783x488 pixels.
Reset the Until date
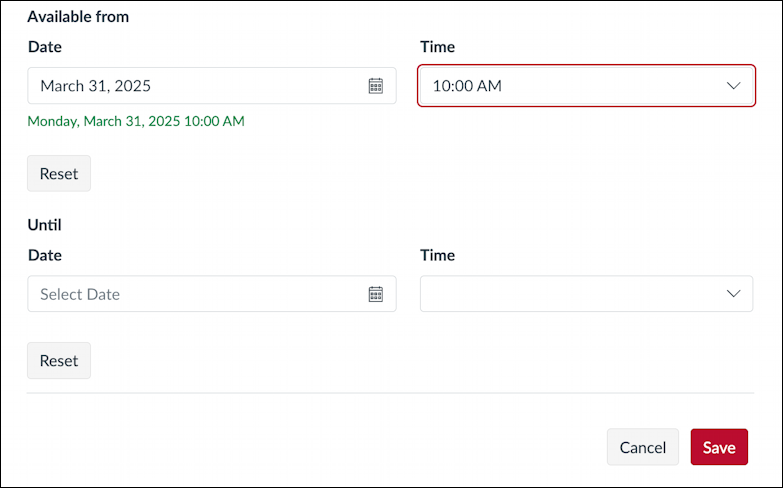click(x=59, y=361)
